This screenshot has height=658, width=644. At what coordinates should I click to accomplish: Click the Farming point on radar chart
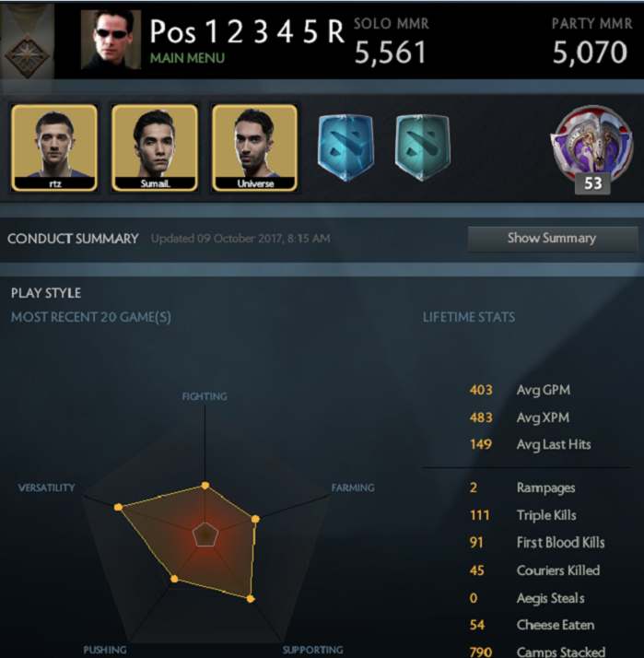(255, 519)
